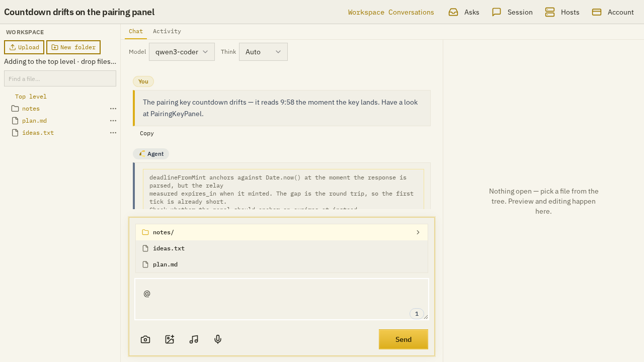Choose ideas.txt in the mention list

point(282,248)
